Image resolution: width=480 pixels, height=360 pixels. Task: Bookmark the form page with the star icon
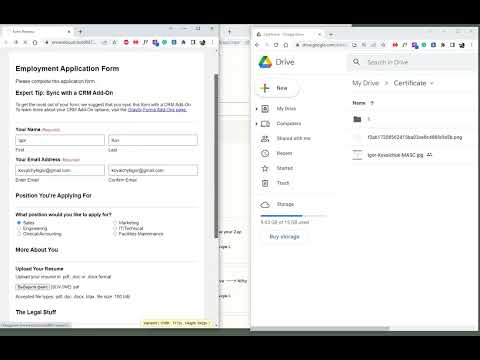point(115,42)
